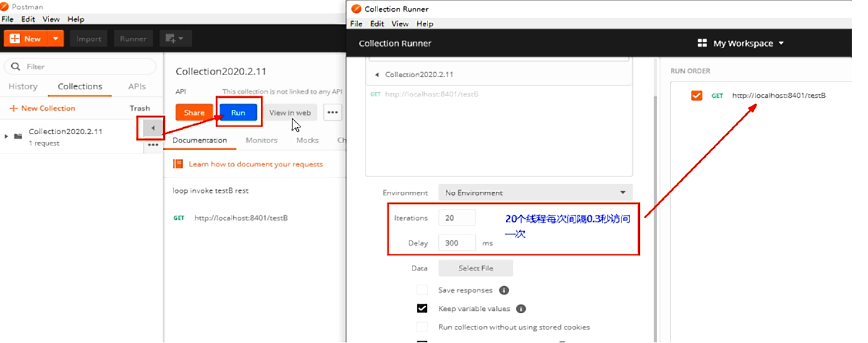Open more actions beside View in web
Screen dimensions: 868x343
click(x=333, y=113)
